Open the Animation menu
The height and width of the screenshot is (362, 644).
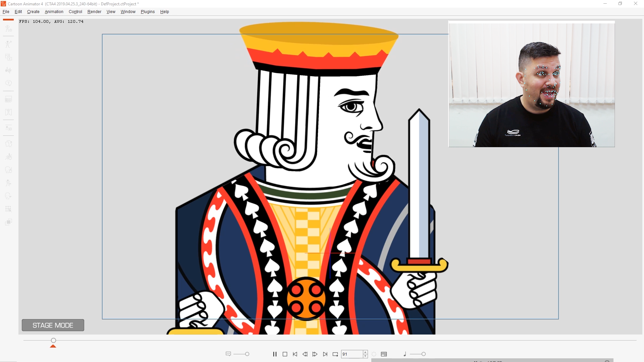(54, 12)
